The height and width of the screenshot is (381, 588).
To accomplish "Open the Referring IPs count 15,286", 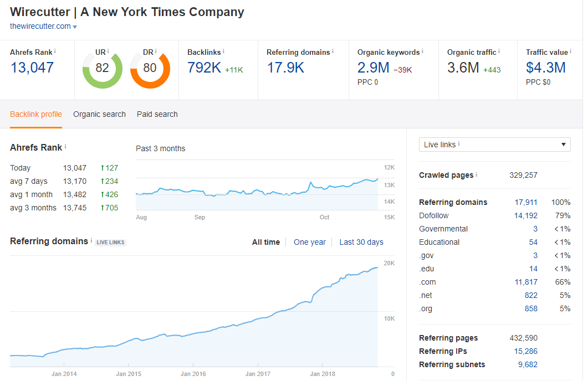I will coord(526,352).
